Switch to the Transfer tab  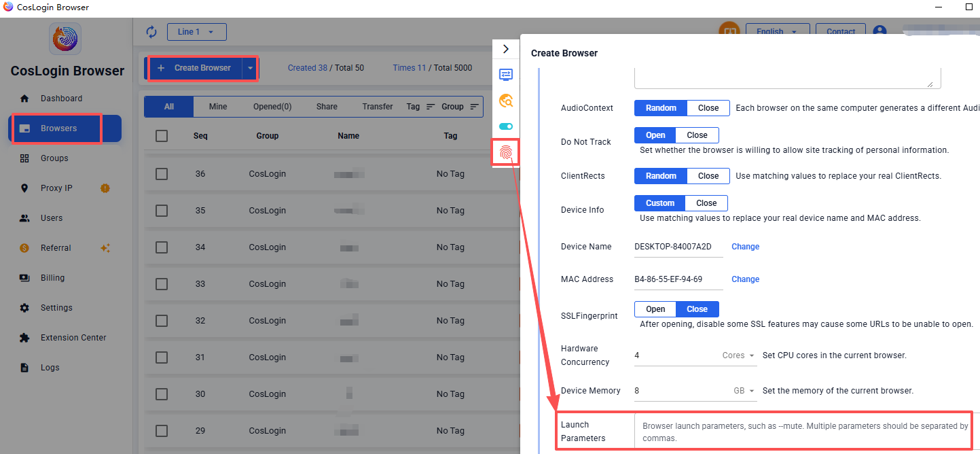(378, 107)
